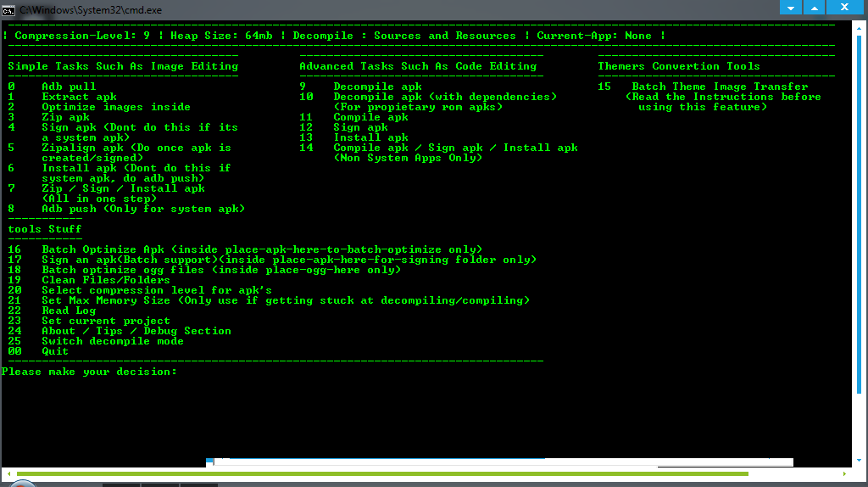
Task: Click 'Zip / Sign / Install apk' line
Action: click(123, 188)
